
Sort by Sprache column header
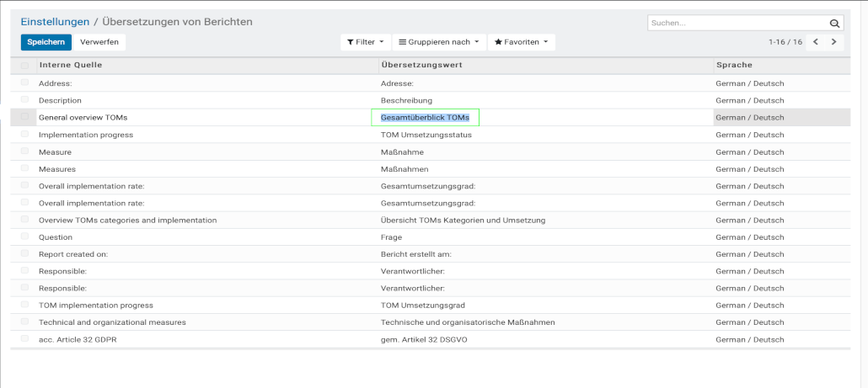click(x=734, y=65)
